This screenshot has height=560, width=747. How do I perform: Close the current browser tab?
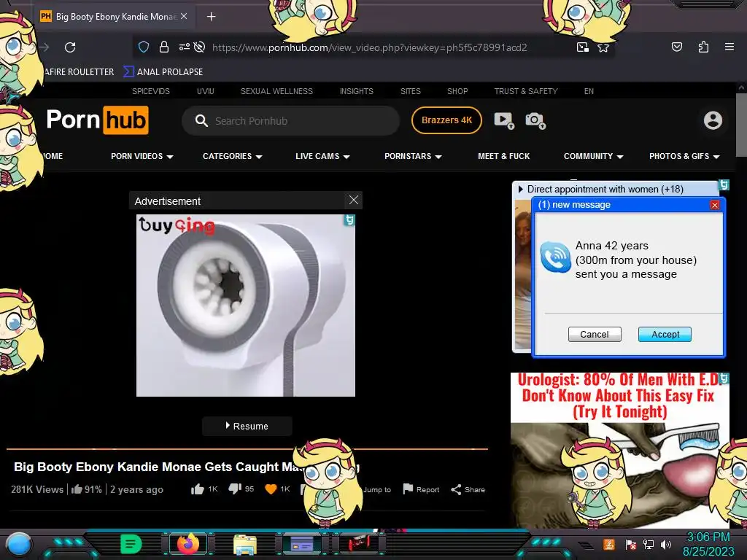pyautogui.click(x=184, y=16)
